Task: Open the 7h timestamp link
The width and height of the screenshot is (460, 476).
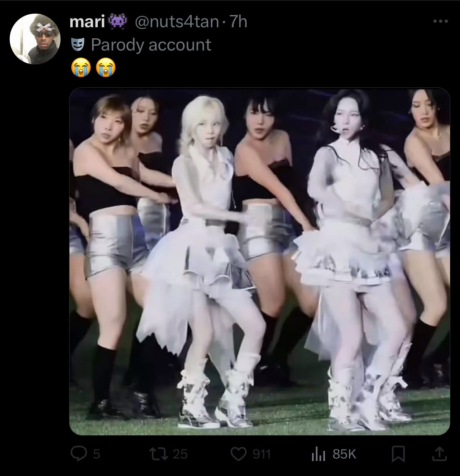Action: (238, 22)
